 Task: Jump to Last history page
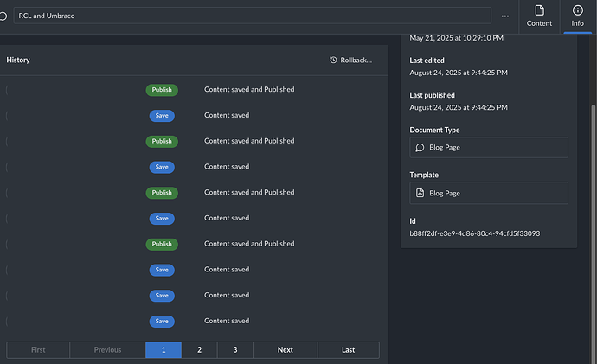coord(348,350)
